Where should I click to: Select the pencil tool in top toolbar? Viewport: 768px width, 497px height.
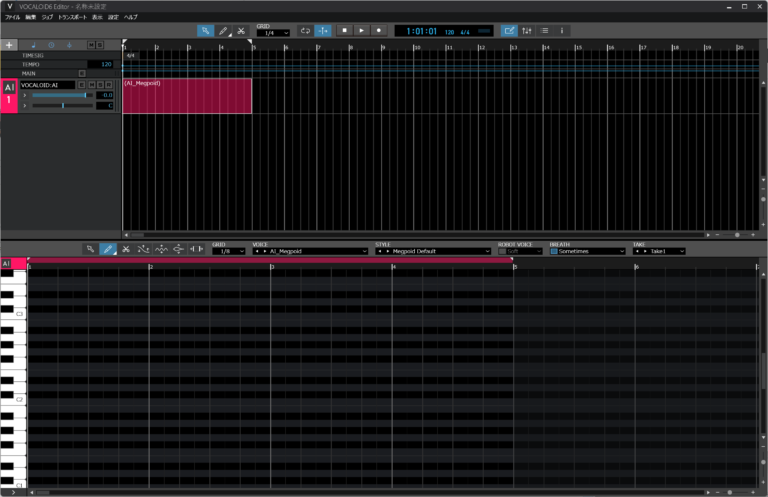tap(223, 31)
